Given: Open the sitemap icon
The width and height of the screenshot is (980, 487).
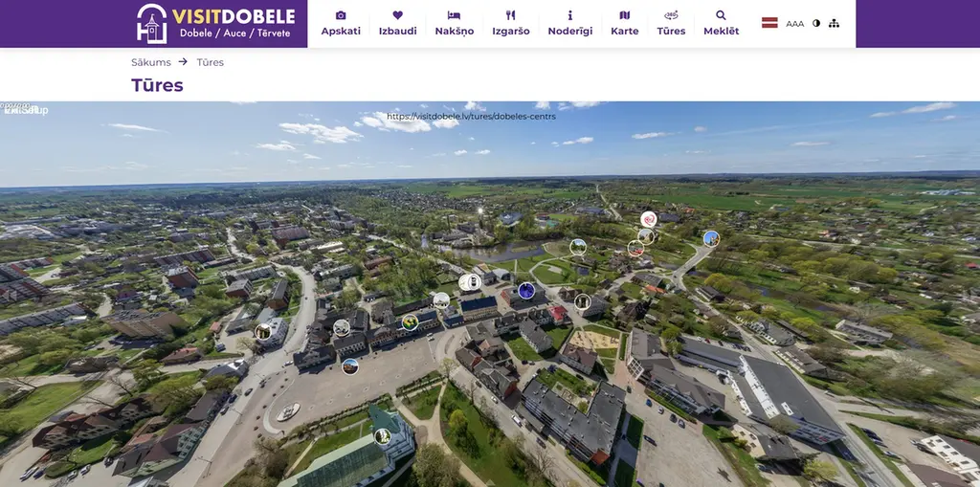Looking at the screenshot, I should tap(834, 23).
